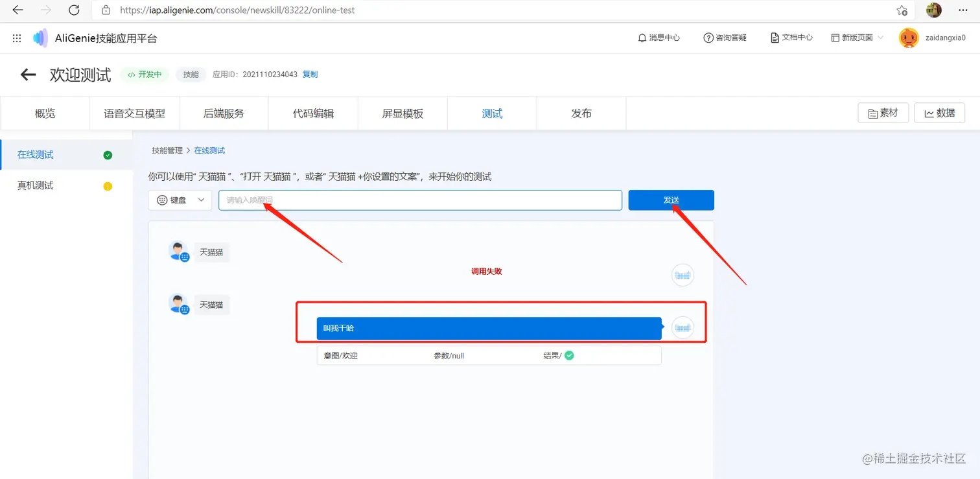Select 真机测试 in the sidebar
The width and height of the screenshot is (980, 479).
pos(66,186)
